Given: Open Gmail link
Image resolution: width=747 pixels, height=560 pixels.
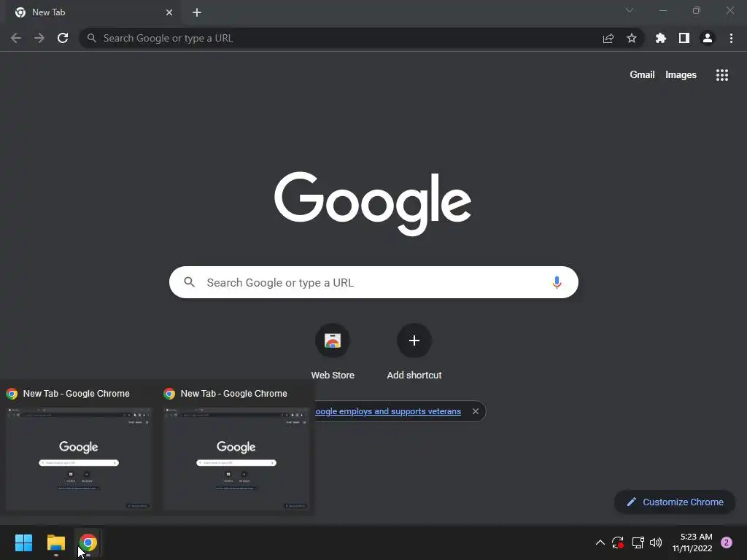Looking at the screenshot, I should pos(642,75).
